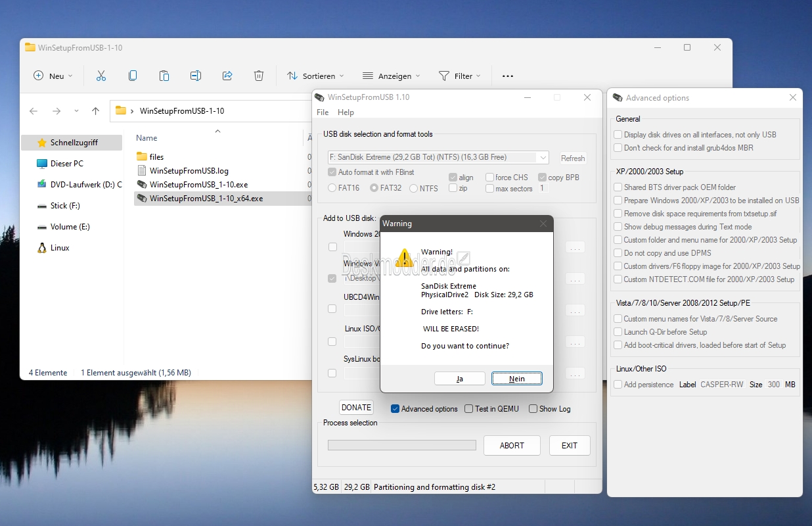Click the address bar path WinSetupFromUSB-1-10

182,111
